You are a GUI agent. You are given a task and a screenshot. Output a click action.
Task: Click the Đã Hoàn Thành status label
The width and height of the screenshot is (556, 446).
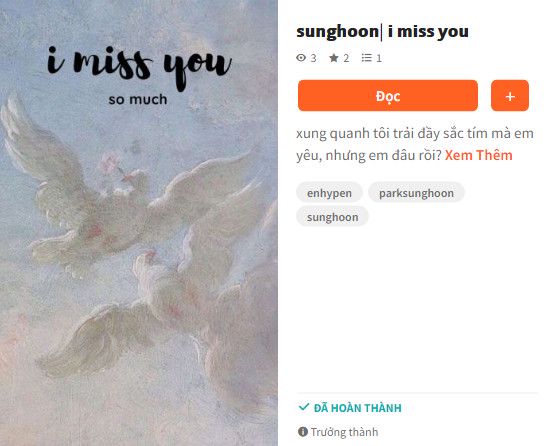358,408
